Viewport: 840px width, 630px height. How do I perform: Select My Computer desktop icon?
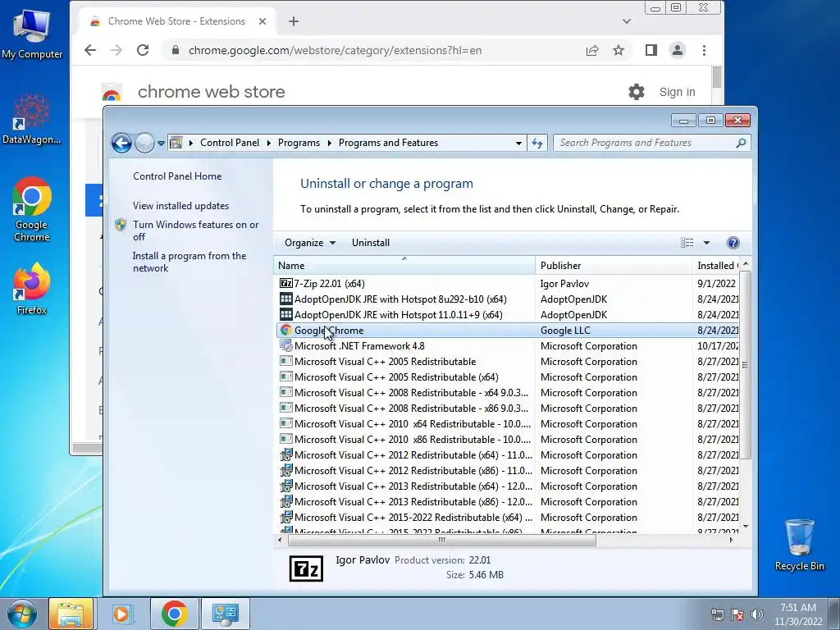(32, 33)
